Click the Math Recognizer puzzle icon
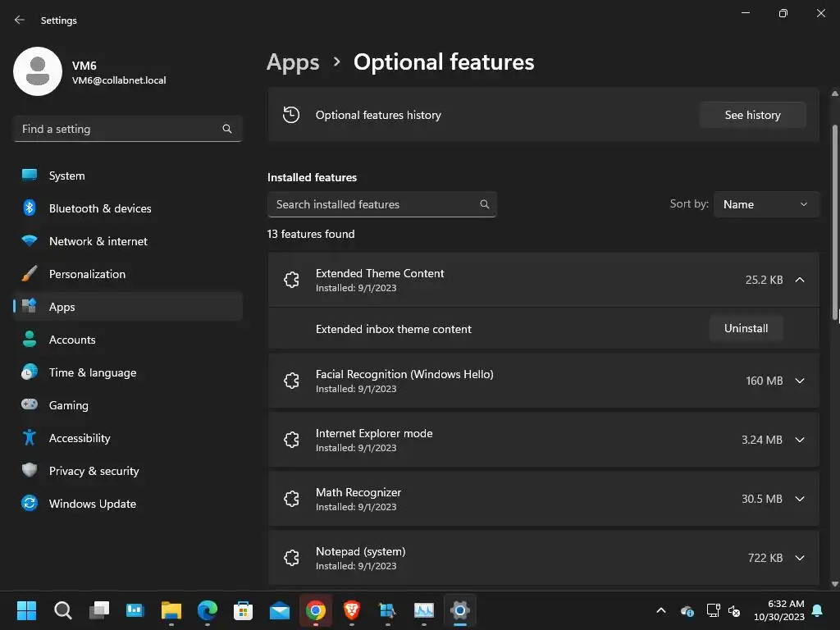Viewport: 840px width, 630px height. point(291,499)
